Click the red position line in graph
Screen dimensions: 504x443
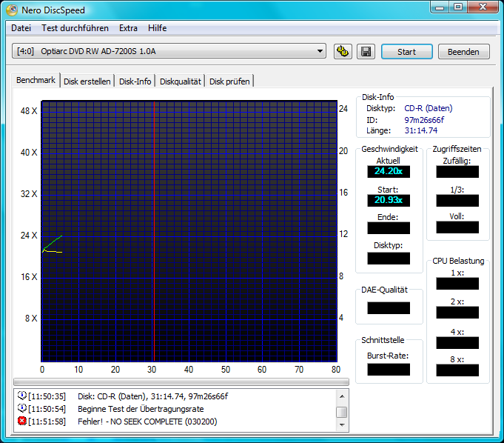click(154, 231)
